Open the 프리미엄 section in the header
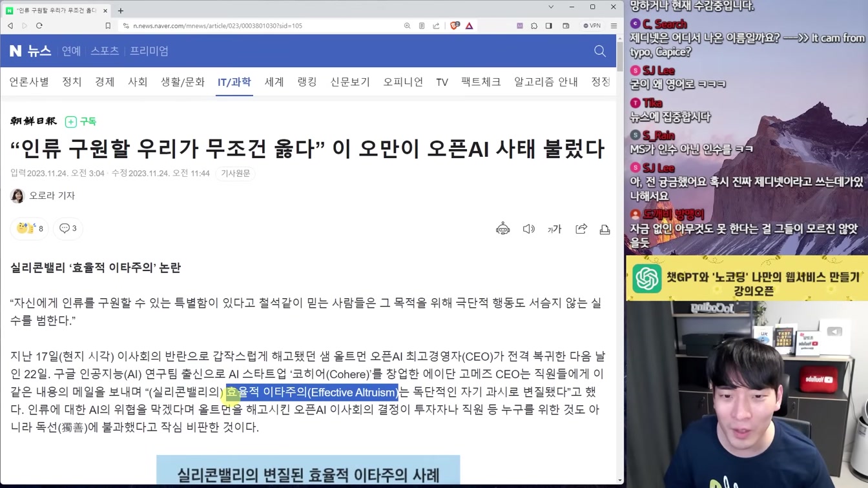This screenshot has height=488, width=868. pos(149,51)
